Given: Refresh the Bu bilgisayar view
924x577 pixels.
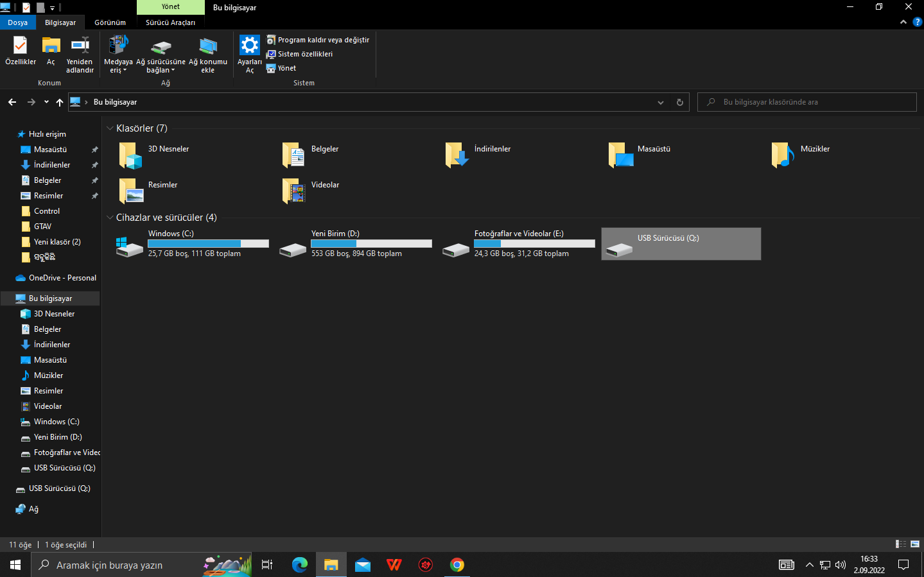Looking at the screenshot, I should [x=680, y=102].
